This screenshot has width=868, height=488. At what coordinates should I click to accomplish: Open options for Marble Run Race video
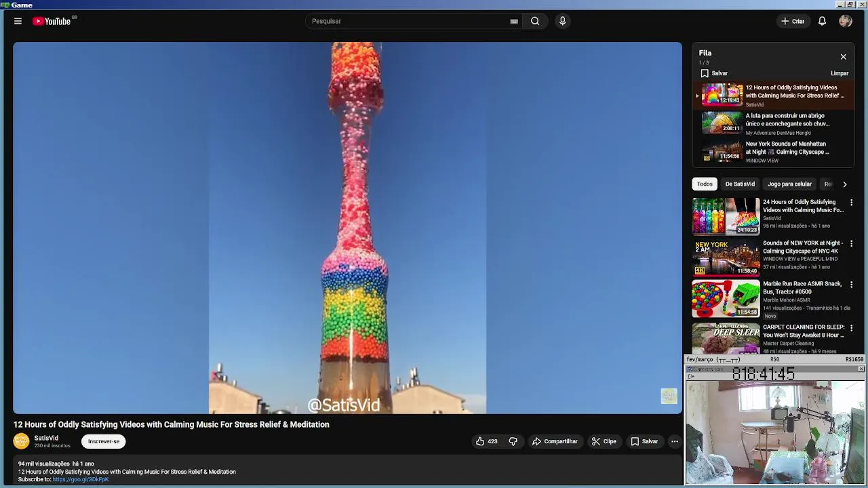[852, 285]
